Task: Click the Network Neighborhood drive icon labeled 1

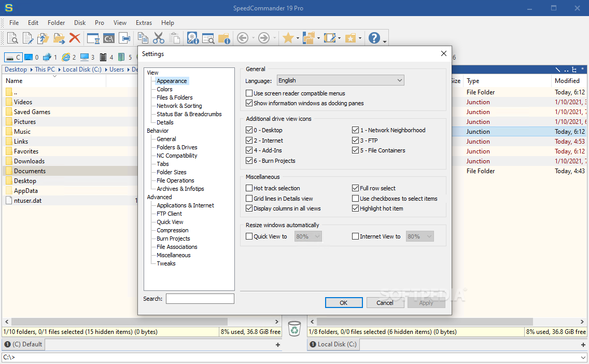Action: (x=50, y=57)
